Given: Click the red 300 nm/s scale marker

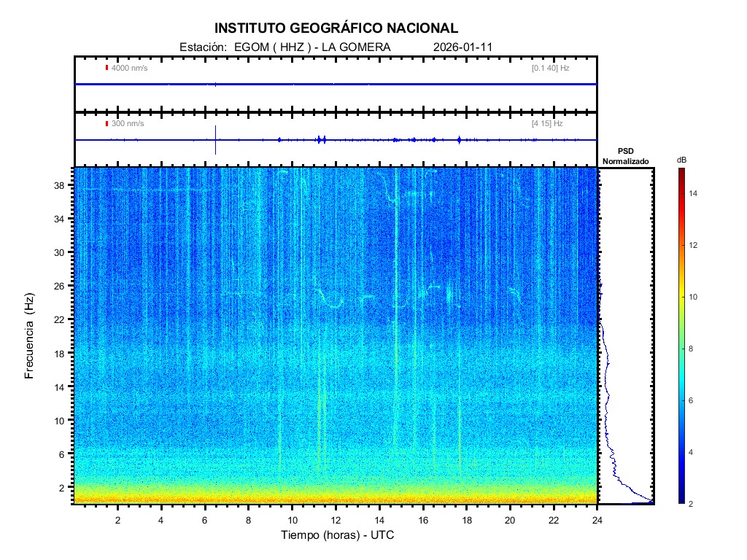Looking at the screenshot, I should (107, 124).
